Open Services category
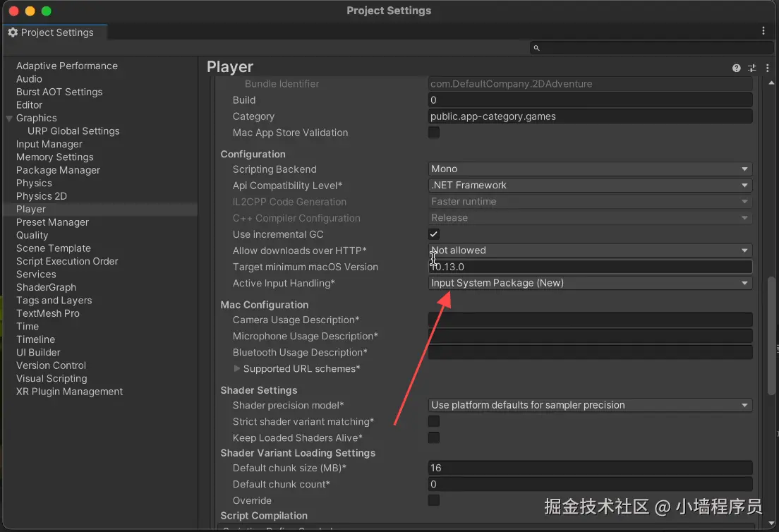 [36, 274]
